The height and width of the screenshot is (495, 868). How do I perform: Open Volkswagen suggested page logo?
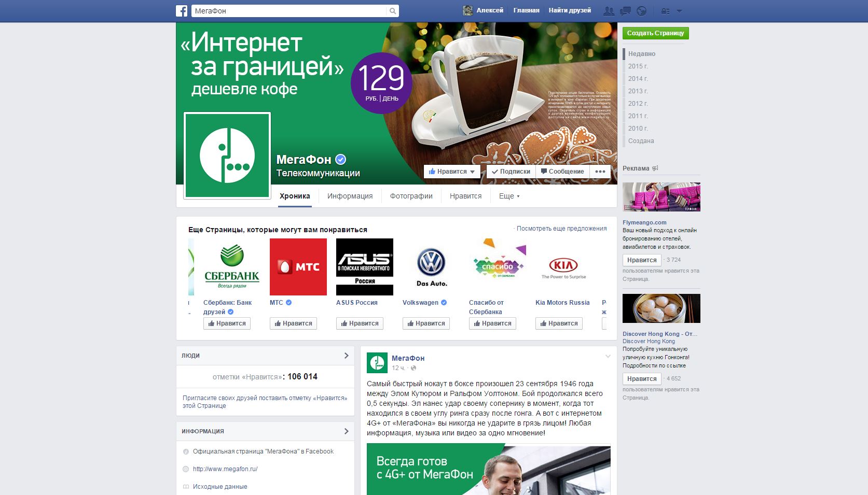pos(431,267)
